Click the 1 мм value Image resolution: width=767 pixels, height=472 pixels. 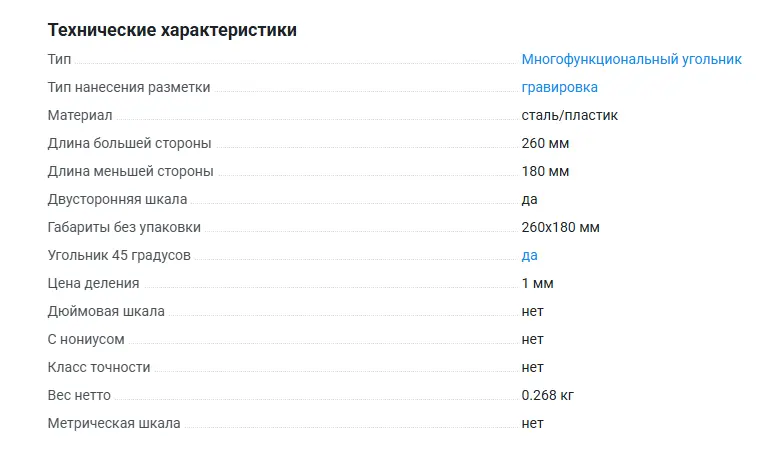(x=537, y=284)
